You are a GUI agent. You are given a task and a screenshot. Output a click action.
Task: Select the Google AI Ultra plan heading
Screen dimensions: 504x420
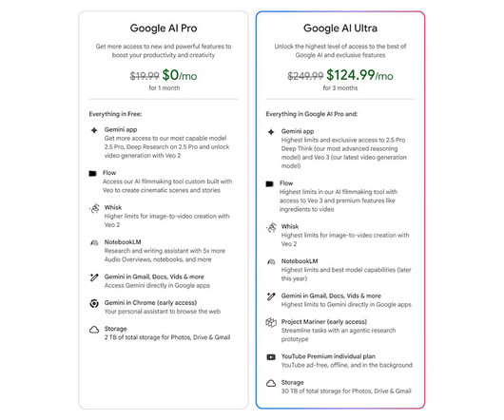click(340, 29)
